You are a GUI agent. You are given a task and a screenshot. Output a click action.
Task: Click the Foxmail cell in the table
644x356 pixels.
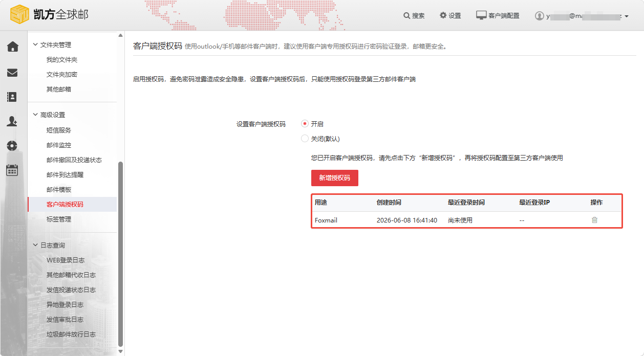pos(326,220)
